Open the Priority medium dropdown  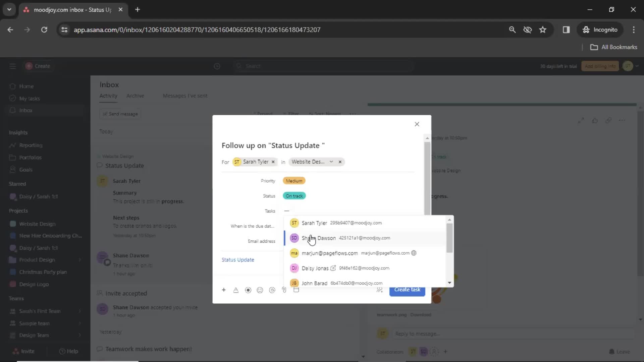pos(294,180)
